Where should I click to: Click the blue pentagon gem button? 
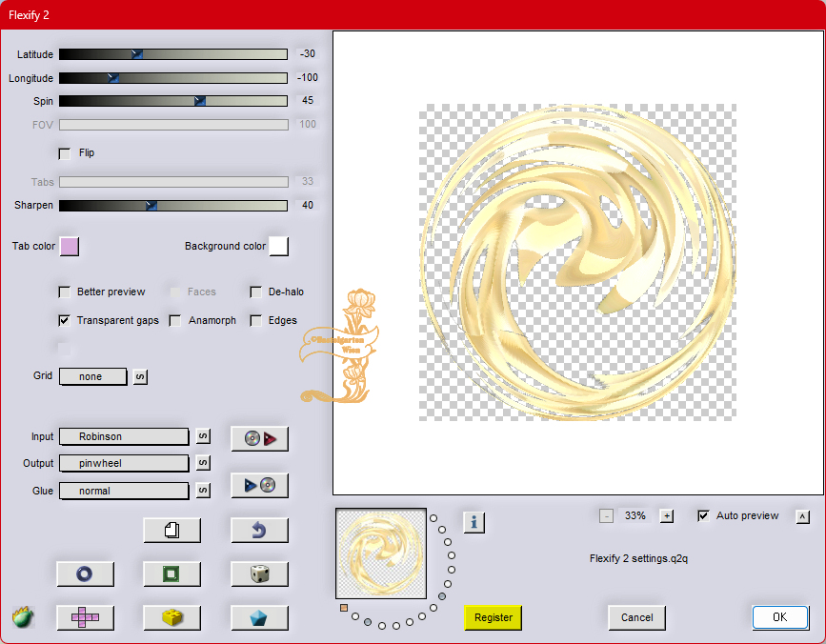click(259, 617)
